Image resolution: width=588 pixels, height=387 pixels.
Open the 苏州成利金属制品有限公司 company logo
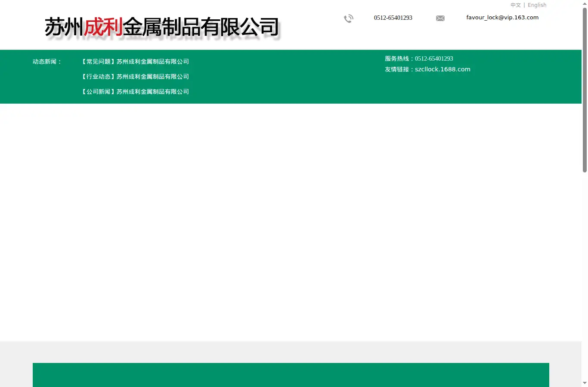pos(162,28)
